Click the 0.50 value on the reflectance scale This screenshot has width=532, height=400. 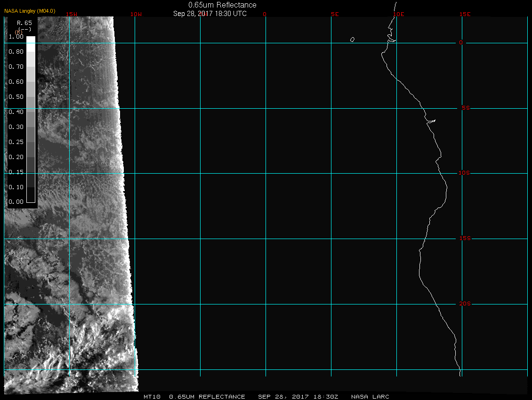16,97
